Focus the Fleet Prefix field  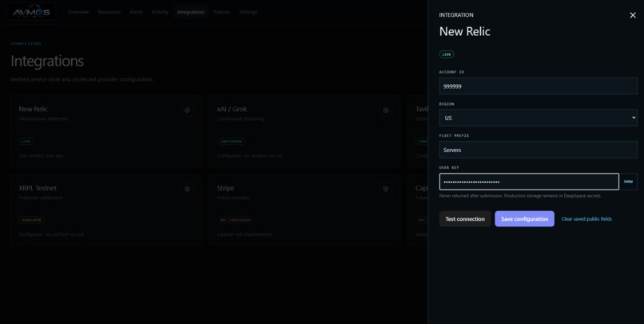(x=538, y=150)
